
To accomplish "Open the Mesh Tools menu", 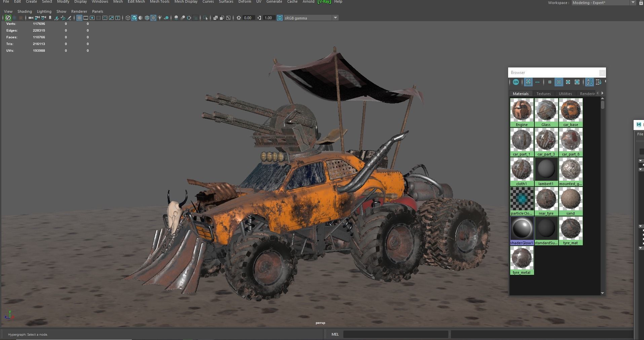I will pos(160,2).
